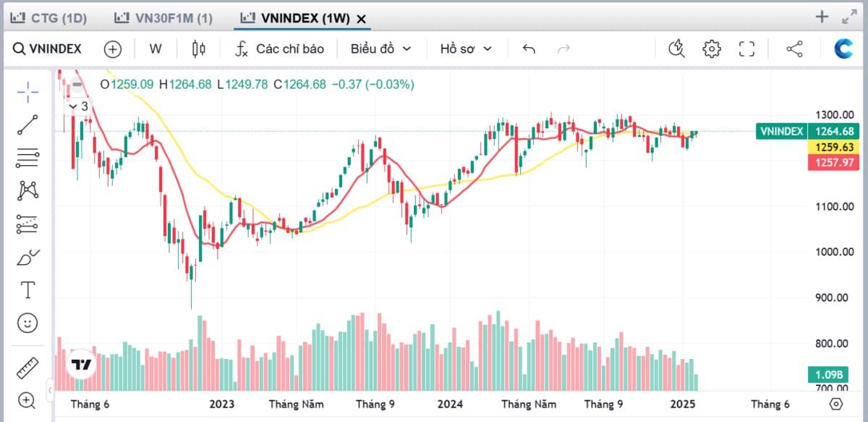Select the crosshair cursor tool
The width and height of the screenshot is (868, 422).
(x=27, y=90)
